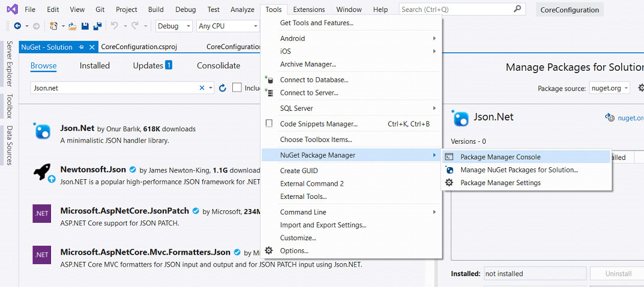Select Package Manager Console menu item

point(526,157)
